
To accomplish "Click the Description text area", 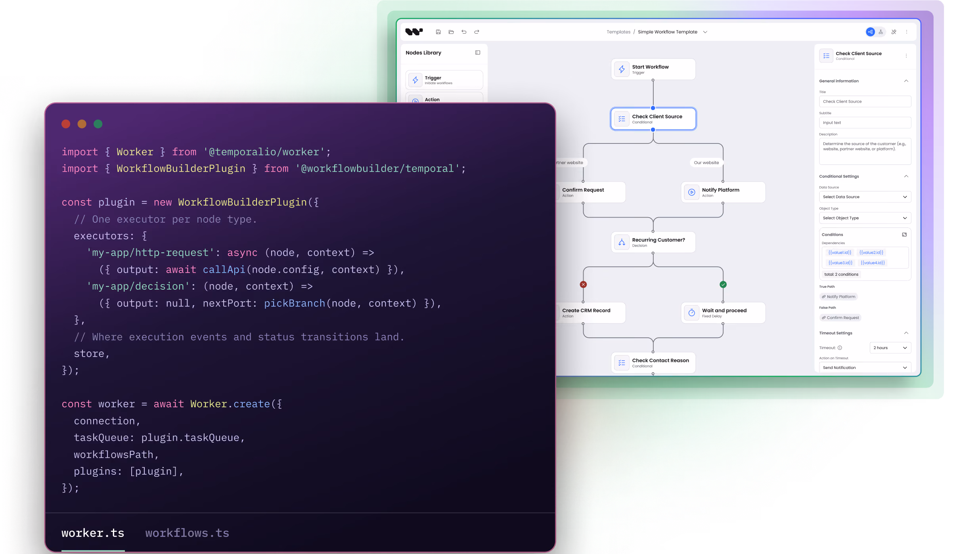I will [x=865, y=151].
